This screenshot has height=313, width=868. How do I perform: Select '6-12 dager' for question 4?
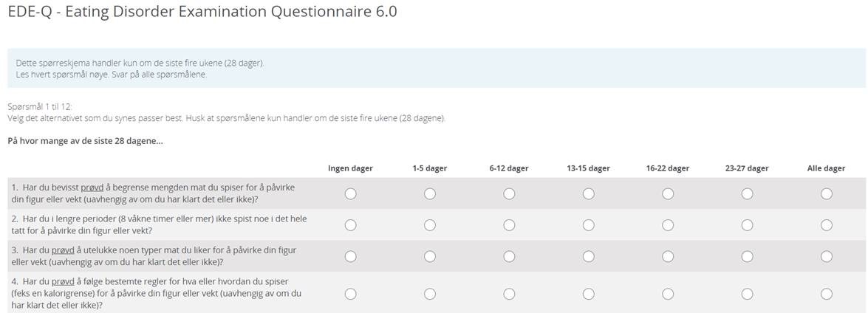509,293
